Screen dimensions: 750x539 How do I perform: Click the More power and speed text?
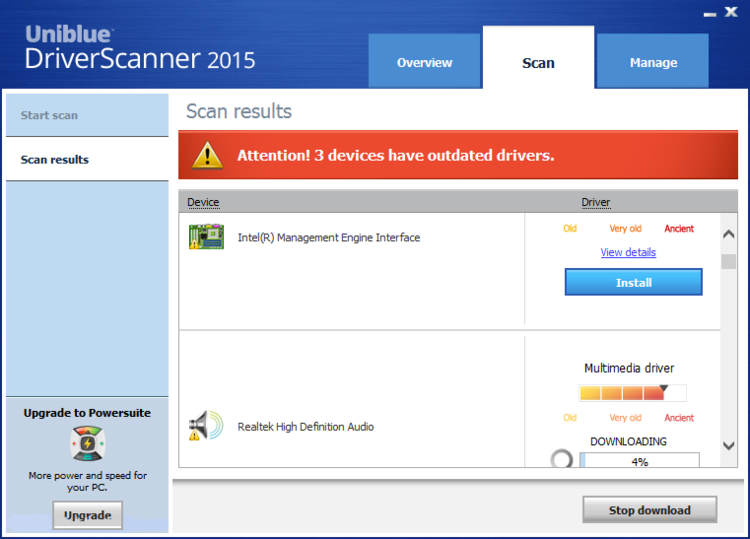tap(88, 481)
